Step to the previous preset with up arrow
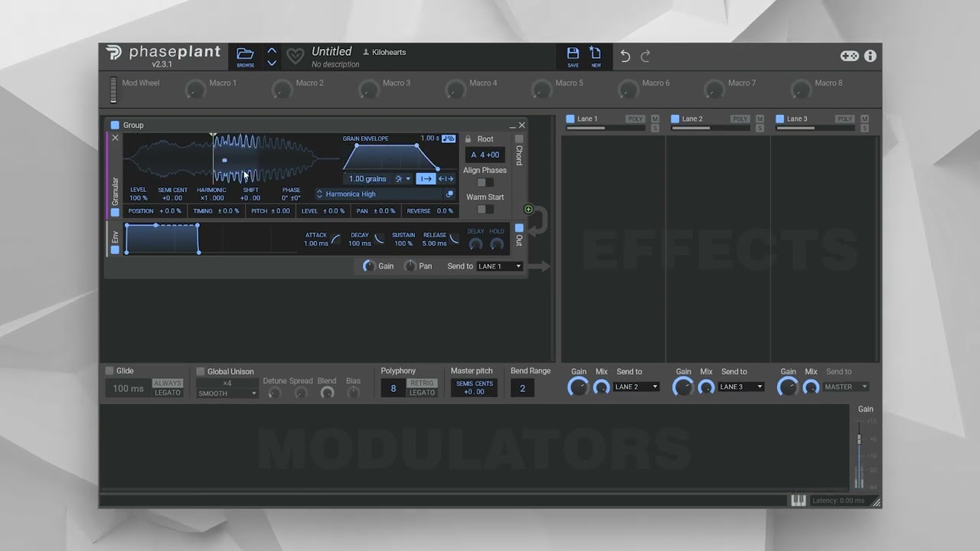The height and width of the screenshot is (551, 980). tap(272, 51)
